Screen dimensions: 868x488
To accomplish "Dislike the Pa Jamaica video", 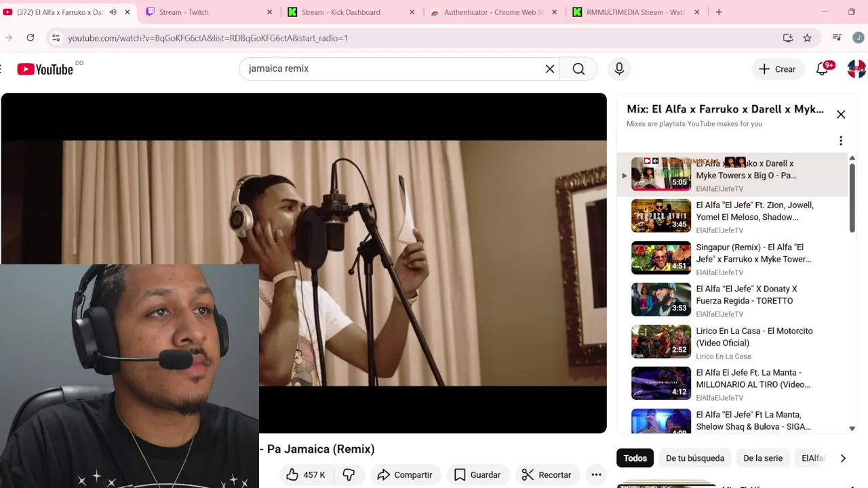I will coord(349,474).
